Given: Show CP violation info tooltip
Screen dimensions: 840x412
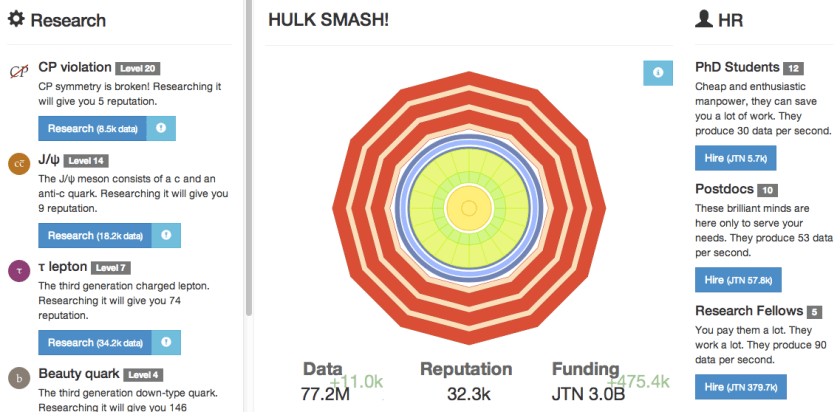Looking at the screenshot, I should pyautogui.click(x=163, y=128).
